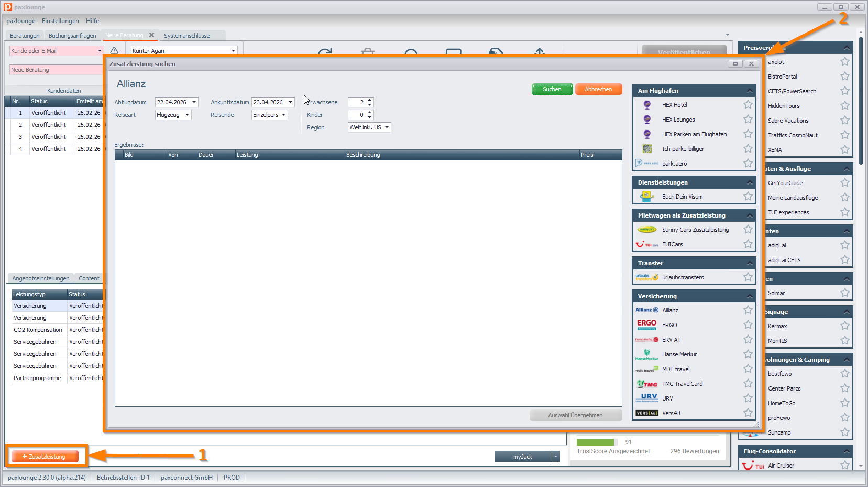The height and width of the screenshot is (487, 868).
Task: Click the Abbrechen button
Action: point(598,89)
